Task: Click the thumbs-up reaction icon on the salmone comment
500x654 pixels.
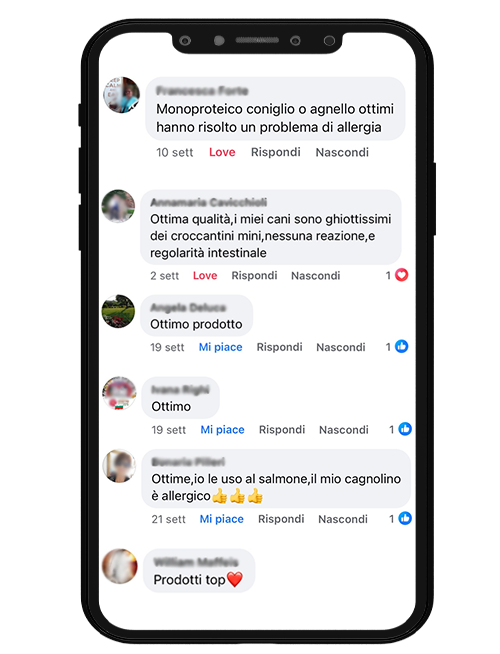Action: pos(405,518)
